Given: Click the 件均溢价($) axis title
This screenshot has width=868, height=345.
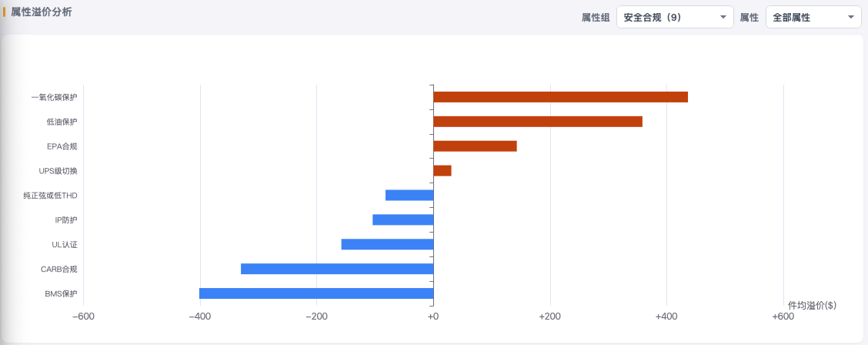Looking at the screenshot, I should pyautogui.click(x=812, y=305).
